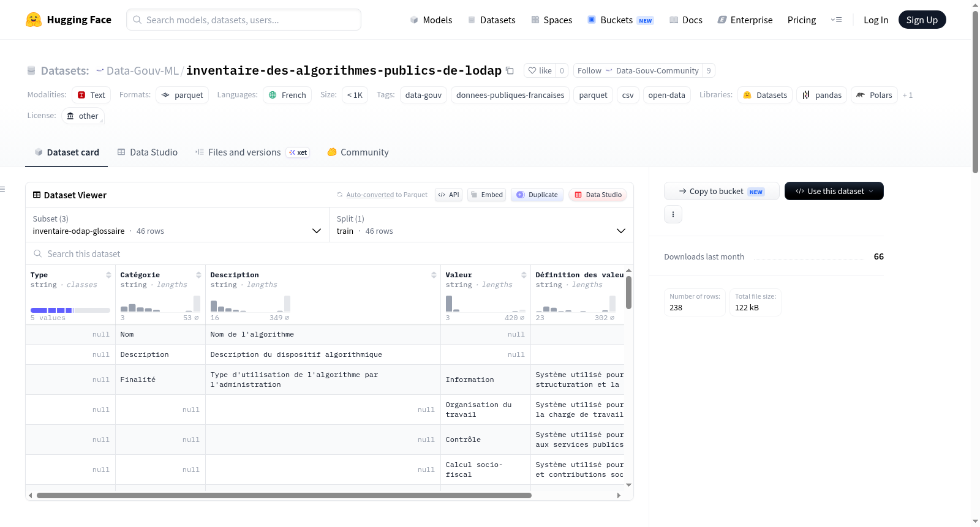Click the viewer horizontal scrollbar
Viewport: 980px width, 527px height.
[284, 495]
